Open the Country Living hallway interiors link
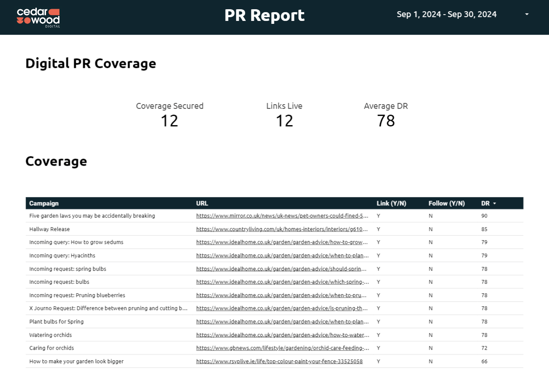 click(282, 229)
